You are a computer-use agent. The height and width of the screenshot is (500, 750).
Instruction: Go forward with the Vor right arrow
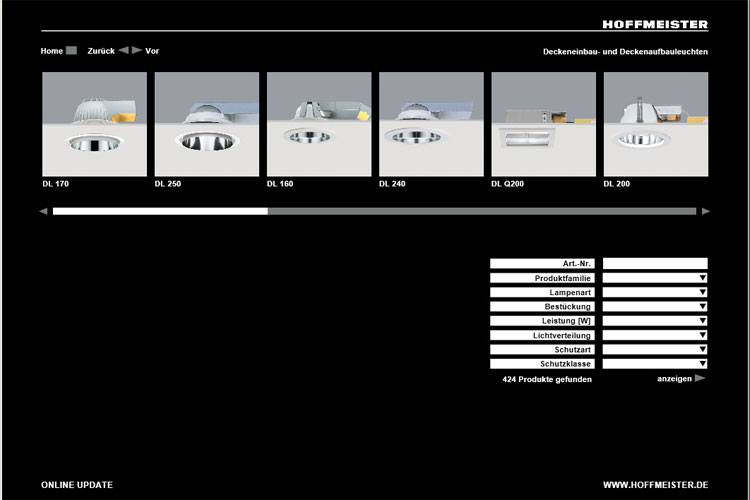[x=137, y=50]
